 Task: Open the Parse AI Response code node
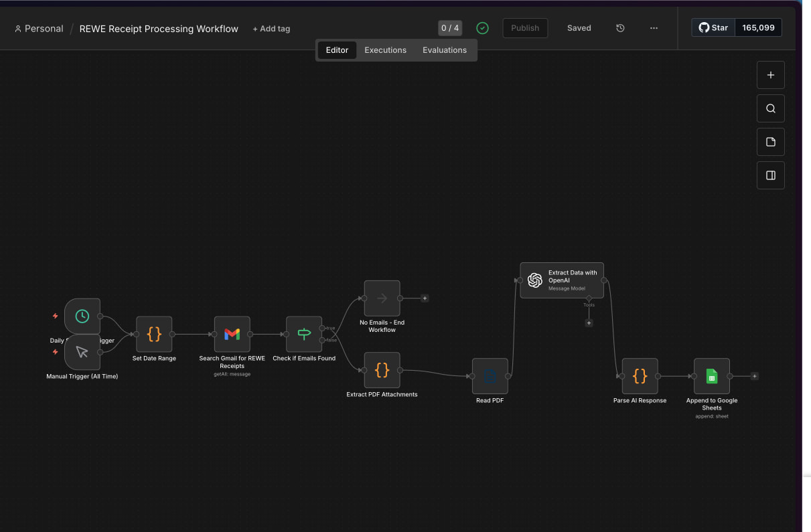[640, 376]
